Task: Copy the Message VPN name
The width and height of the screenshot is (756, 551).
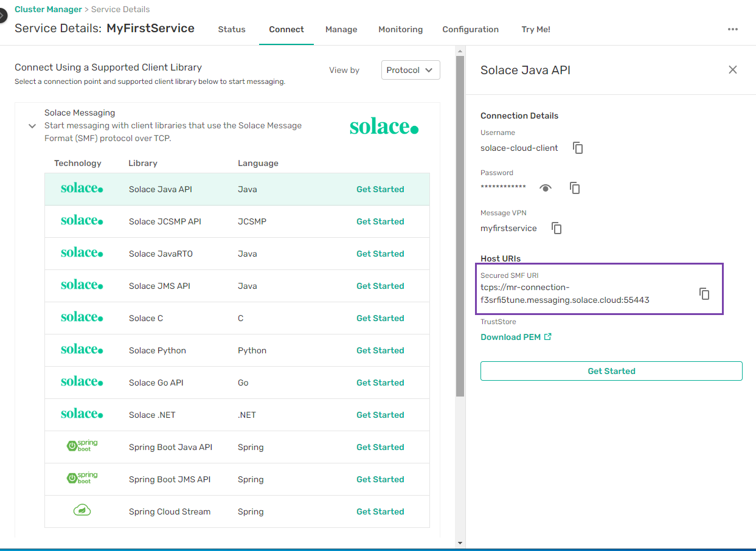Action: coord(557,228)
